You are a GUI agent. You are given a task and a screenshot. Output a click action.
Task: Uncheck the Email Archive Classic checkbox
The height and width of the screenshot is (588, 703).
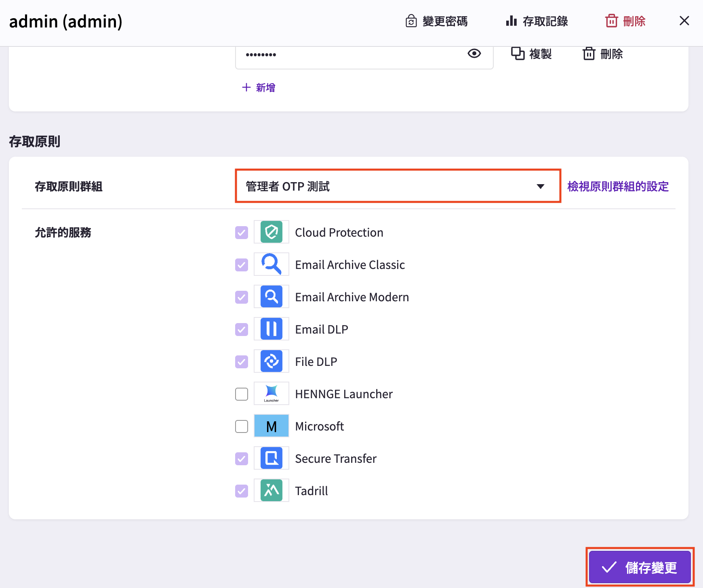tap(242, 265)
